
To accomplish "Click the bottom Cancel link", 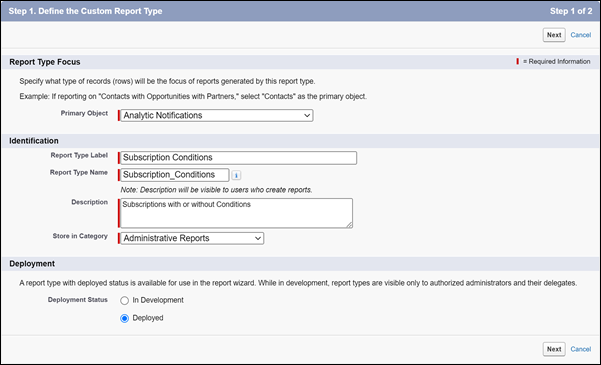I will coord(581,349).
